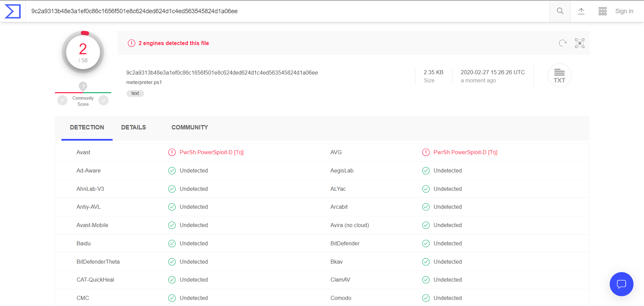Click Comodo undetected check icon
Screen dimensions: 644x306
pos(426,298)
